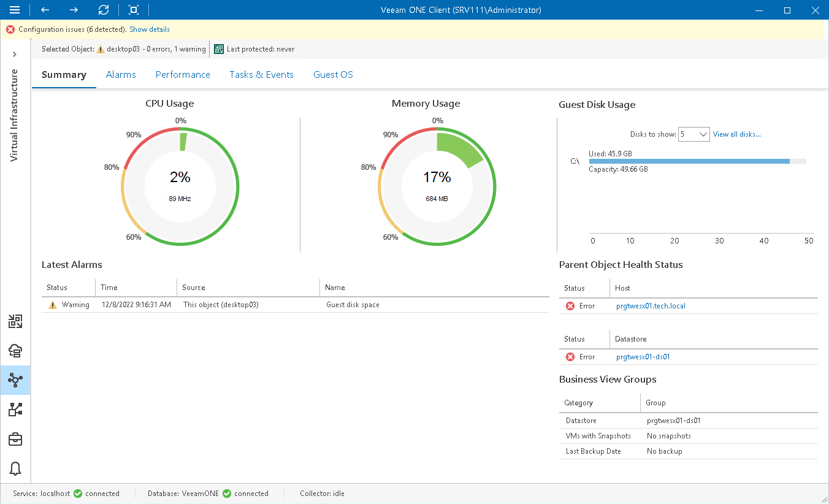Switch to the Tasks & Events tab
The height and width of the screenshot is (504, 829).
pos(261,74)
